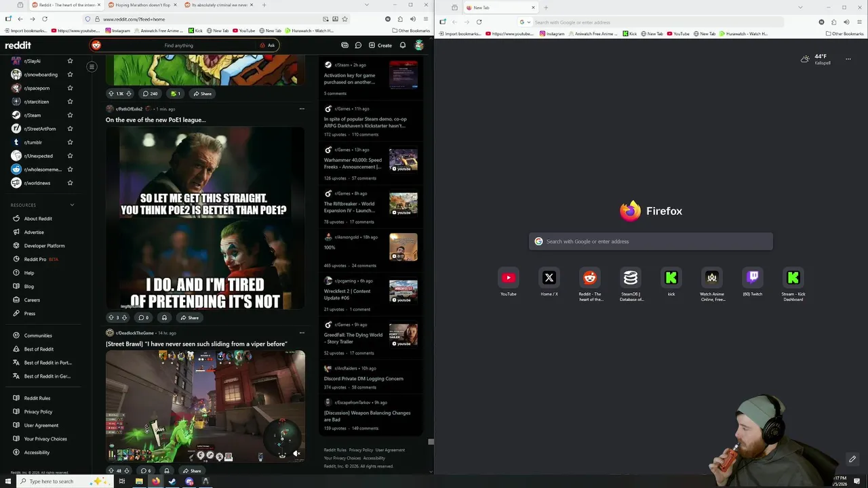Open new tab in Reddit window

tap(264, 5)
